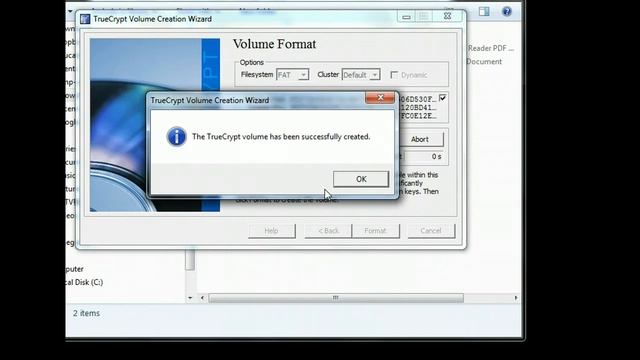640x360 pixels.
Task: Click the '2 items' status text
Action: pos(87,313)
